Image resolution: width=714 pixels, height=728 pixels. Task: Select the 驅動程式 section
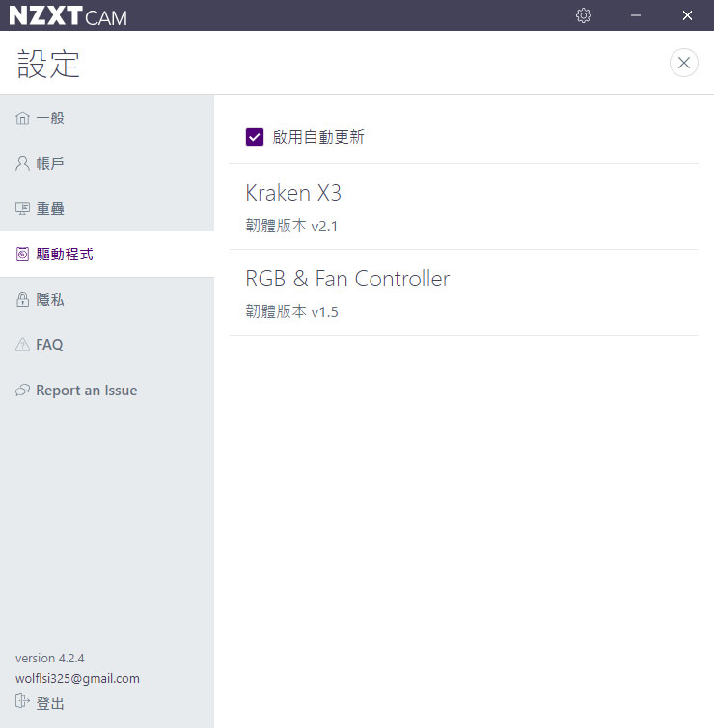click(x=107, y=254)
